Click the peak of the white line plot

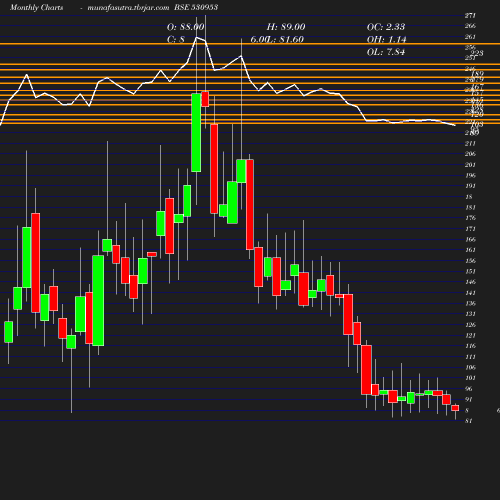[196, 37]
